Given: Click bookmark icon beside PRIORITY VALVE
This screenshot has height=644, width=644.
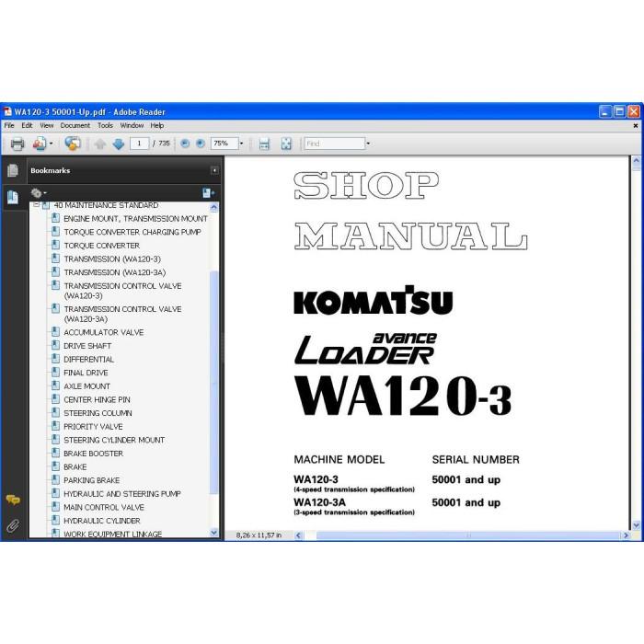Looking at the screenshot, I should [55, 426].
